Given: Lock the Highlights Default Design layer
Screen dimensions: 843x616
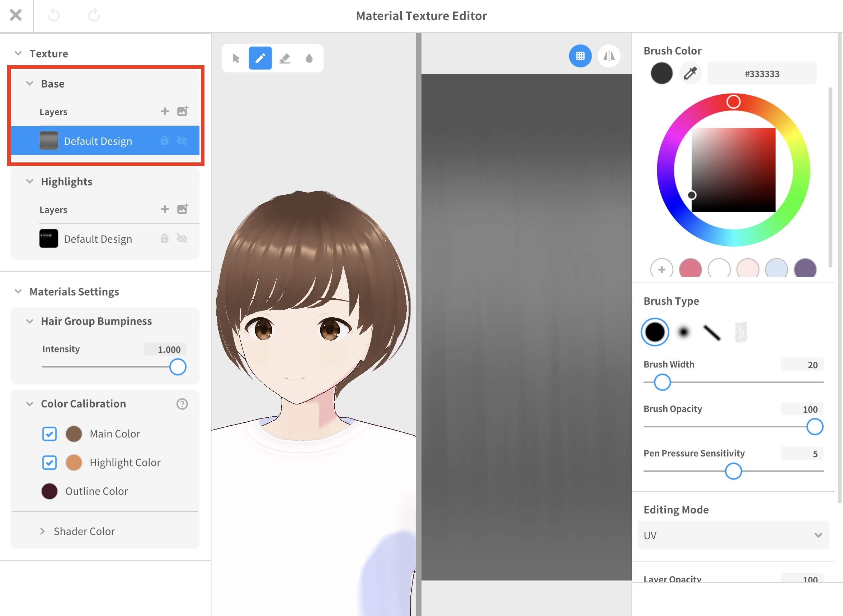Looking at the screenshot, I should (165, 239).
